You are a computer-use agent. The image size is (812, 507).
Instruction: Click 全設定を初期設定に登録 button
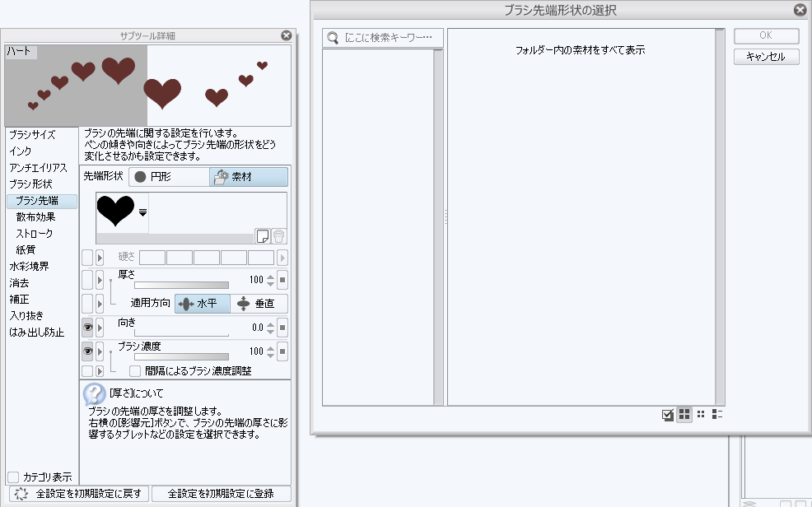click(x=222, y=494)
